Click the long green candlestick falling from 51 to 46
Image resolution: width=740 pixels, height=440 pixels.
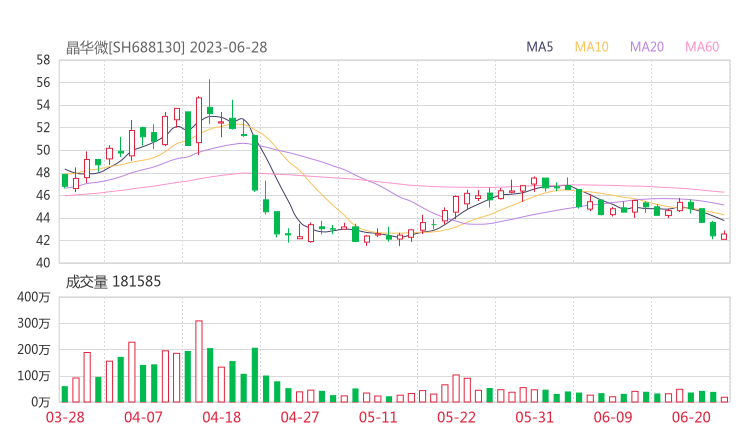click(x=255, y=163)
